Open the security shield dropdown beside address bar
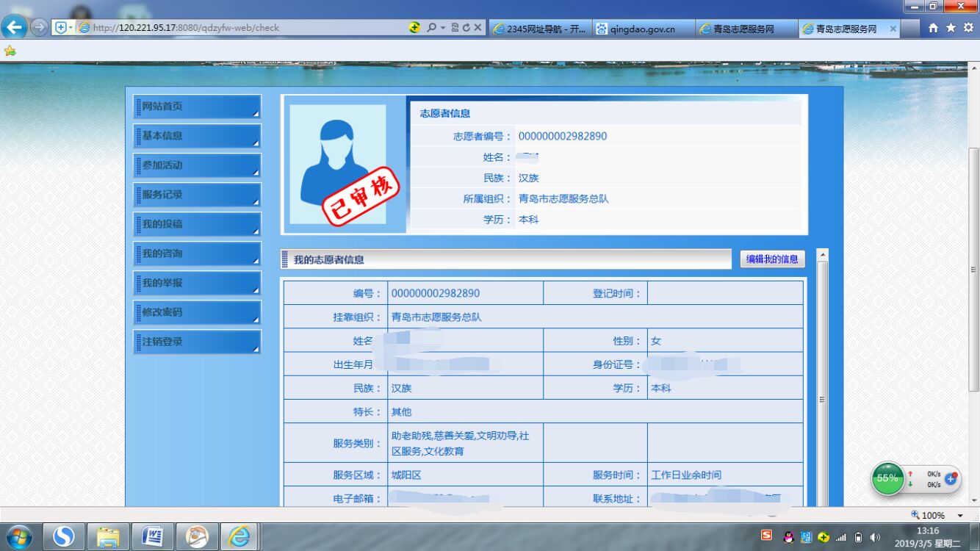This screenshot has width=980, height=551. [63, 28]
